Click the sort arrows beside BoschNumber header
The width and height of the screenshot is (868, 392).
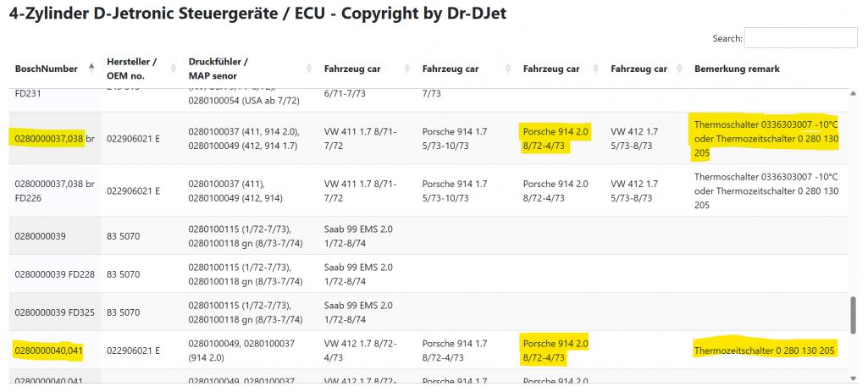pyautogui.click(x=92, y=69)
